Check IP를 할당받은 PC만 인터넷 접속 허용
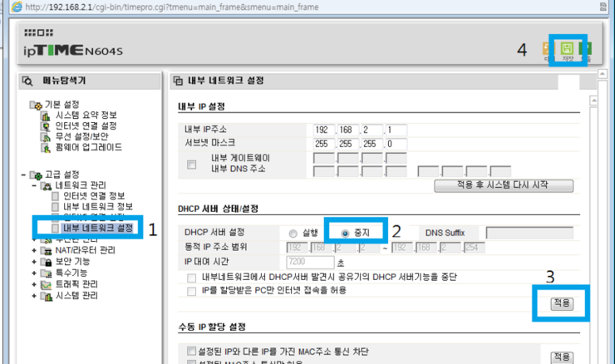Image resolution: width=615 pixels, height=364 pixels. click(191, 291)
